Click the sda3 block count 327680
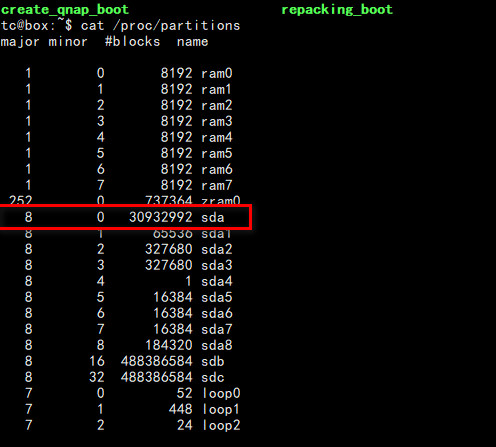 tap(169, 265)
